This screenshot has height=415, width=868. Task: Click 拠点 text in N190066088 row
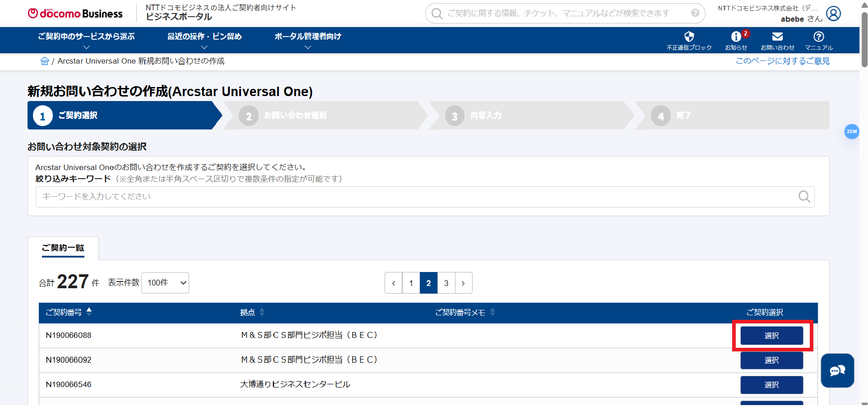(309, 335)
